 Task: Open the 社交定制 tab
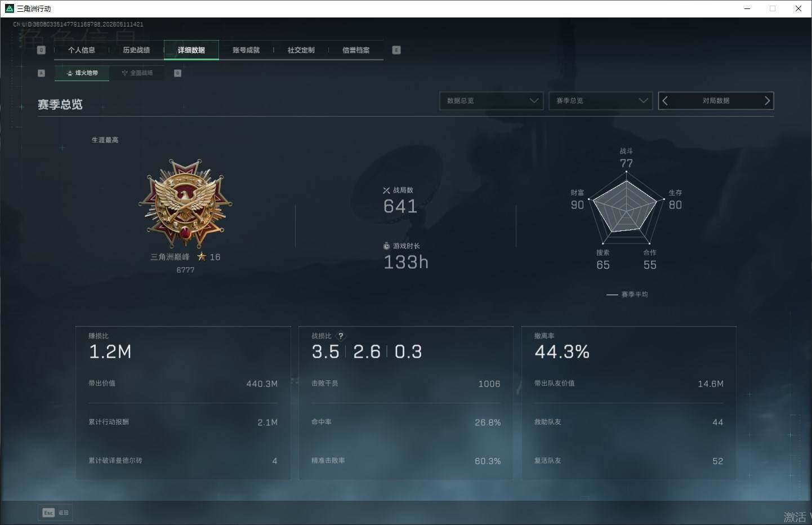coord(301,50)
